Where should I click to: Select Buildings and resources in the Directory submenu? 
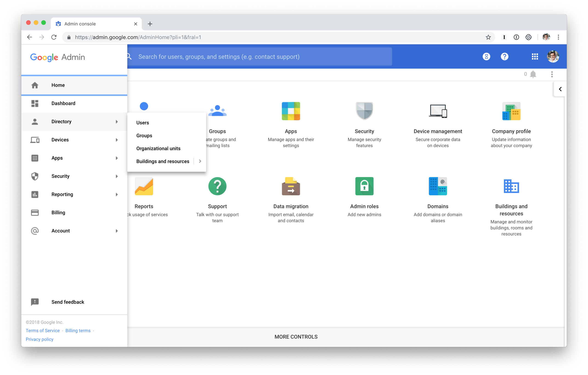pos(163,161)
